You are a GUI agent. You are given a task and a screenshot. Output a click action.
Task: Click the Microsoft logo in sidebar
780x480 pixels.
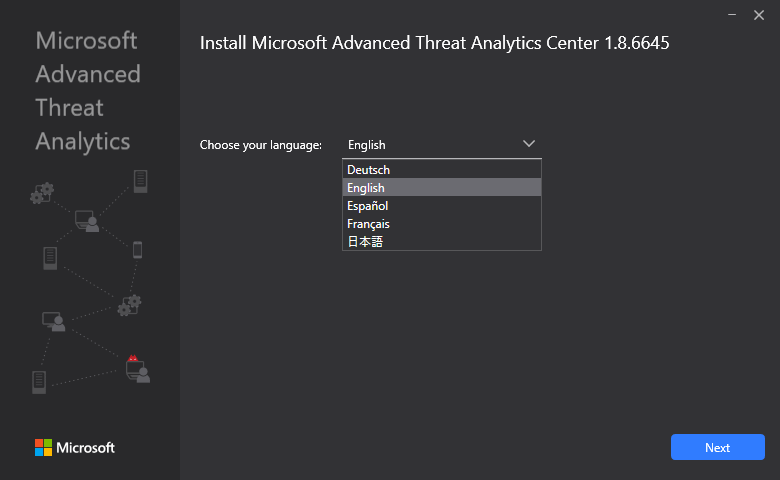[x=75, y=447]
